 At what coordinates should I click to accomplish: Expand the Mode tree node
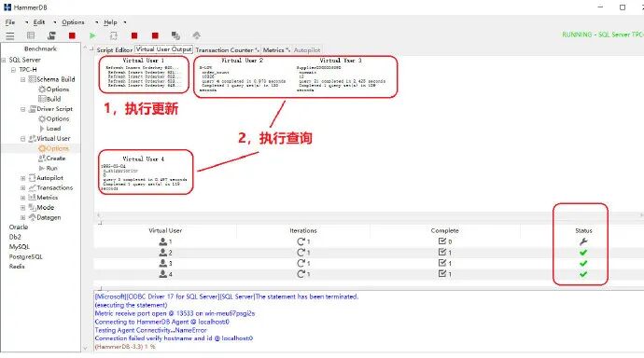(23, 208)
